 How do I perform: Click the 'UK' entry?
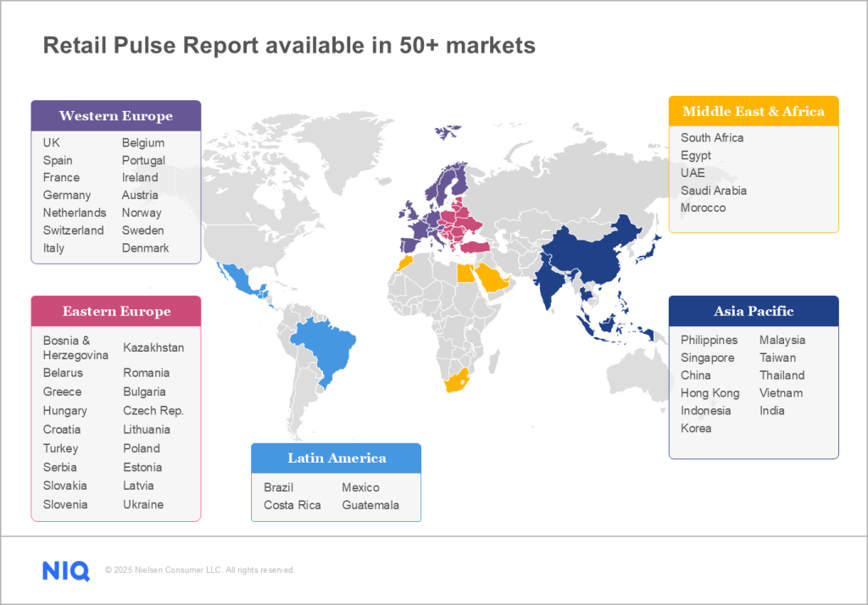[52, 143]
